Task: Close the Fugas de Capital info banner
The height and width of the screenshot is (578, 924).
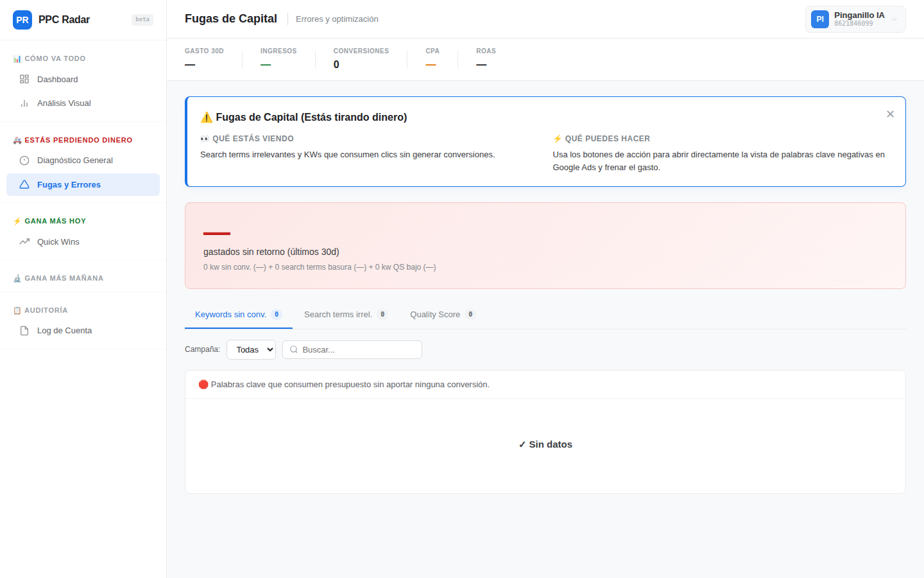Action: point(890,114)
